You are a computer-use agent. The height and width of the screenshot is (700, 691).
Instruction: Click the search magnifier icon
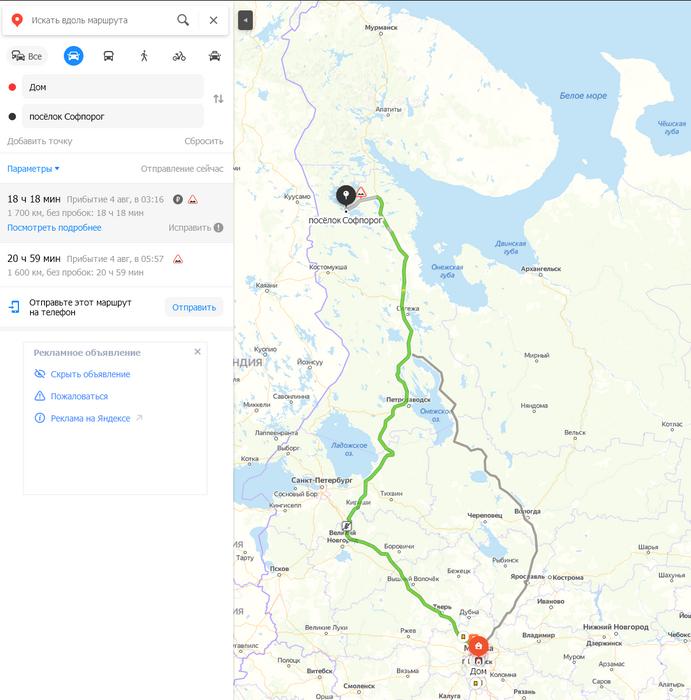(183, 20)
